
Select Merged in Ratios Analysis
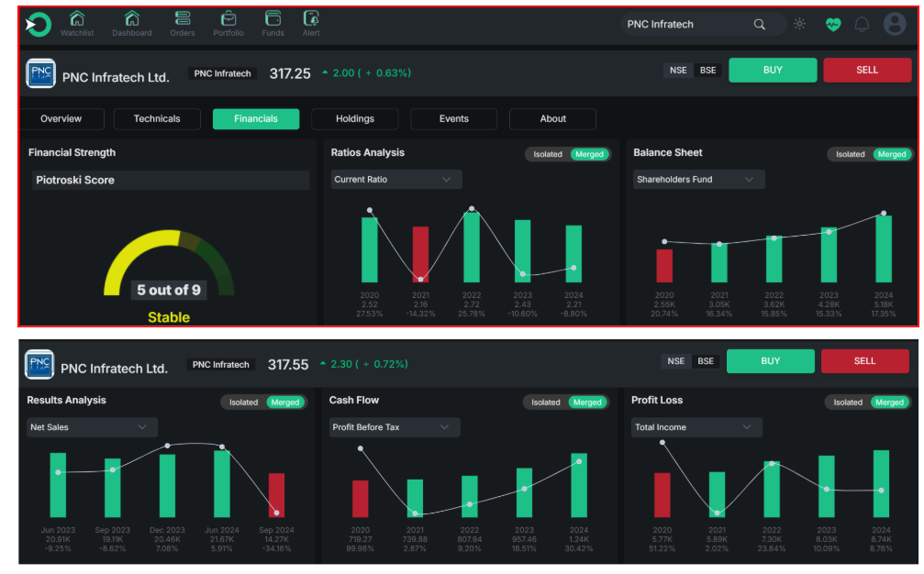click(x=590, y=154)
